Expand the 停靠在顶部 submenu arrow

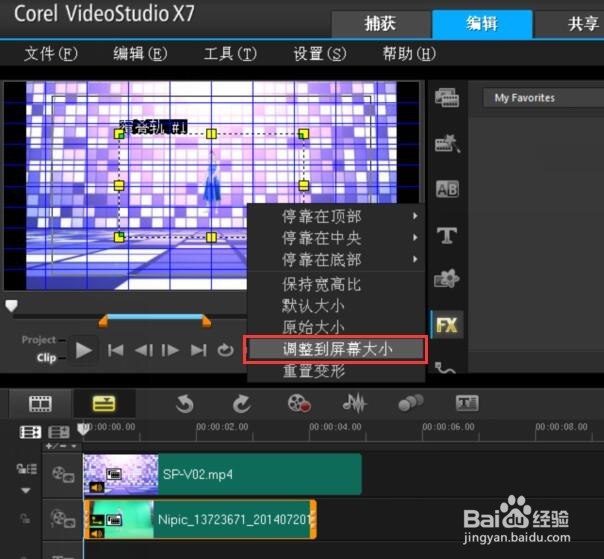coord(415,216)
